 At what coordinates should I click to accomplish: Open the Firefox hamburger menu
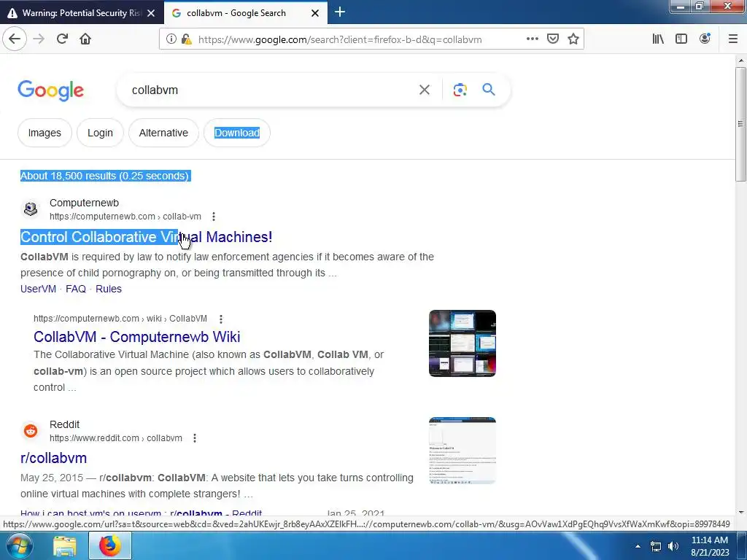[x=732, y=39]
